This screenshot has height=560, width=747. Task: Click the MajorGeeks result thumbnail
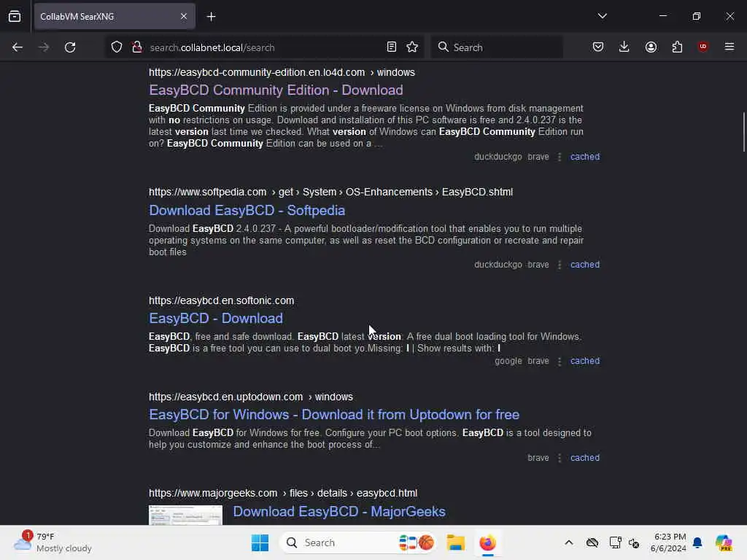185,516
